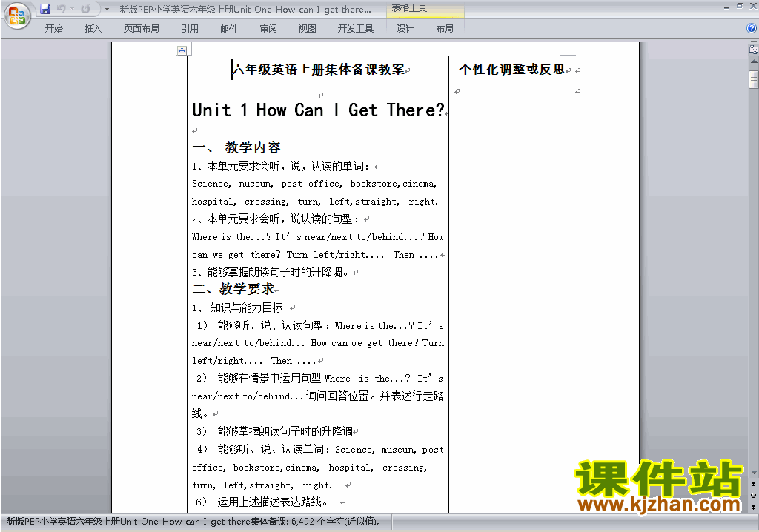The image size is (759, 532).
Task: Click the status bar word count 6,492 个字符
Action: pos(336,522)
